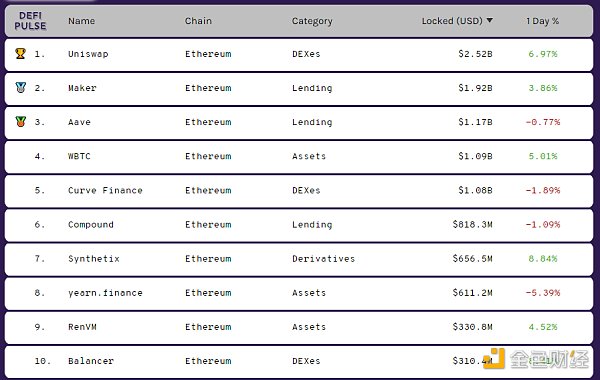
Task: Sort by Chain column header
Action: click(198, 21)
